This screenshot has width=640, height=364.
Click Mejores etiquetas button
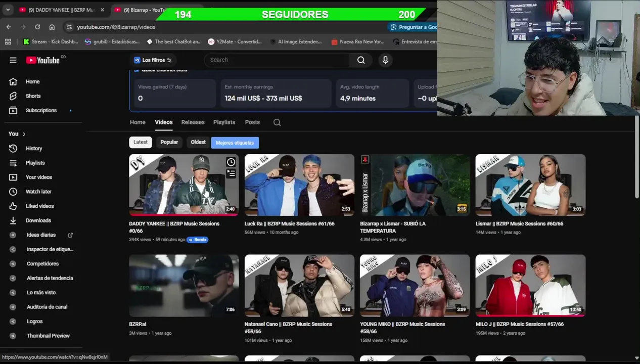click(x=235, y=143)
